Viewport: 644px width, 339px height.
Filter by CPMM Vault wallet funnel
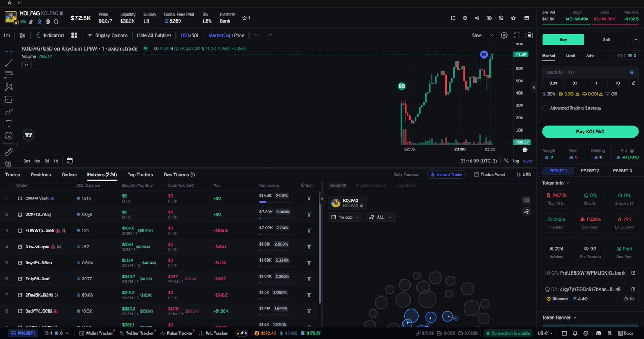click(309, 198)
